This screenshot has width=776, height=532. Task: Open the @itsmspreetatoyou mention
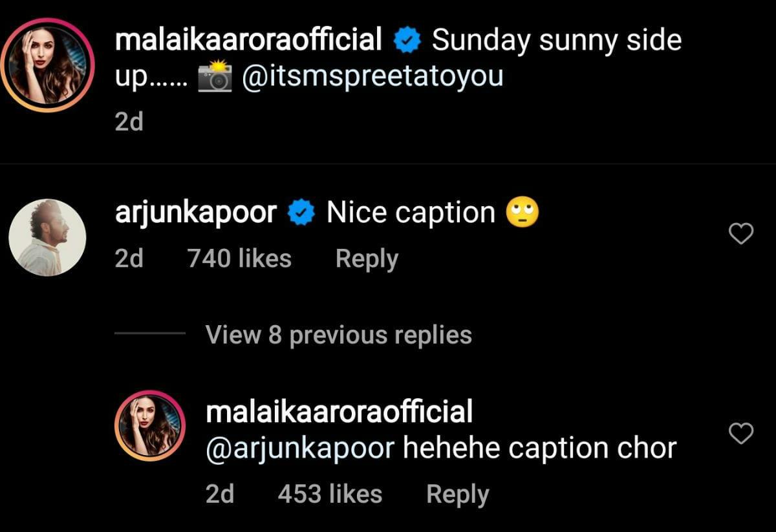point(372,78)
